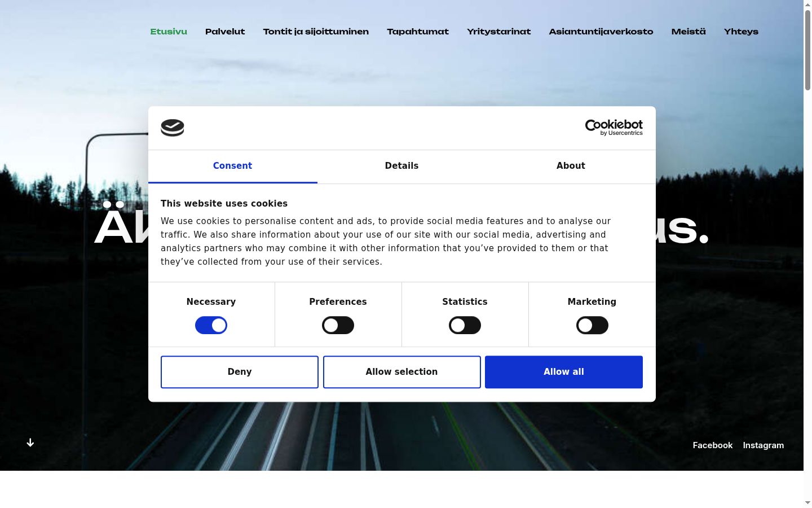Open the Cookiebot by Usercentrics logo link
The height and width of the screenshot is (508, 812).
pos(614,128)
